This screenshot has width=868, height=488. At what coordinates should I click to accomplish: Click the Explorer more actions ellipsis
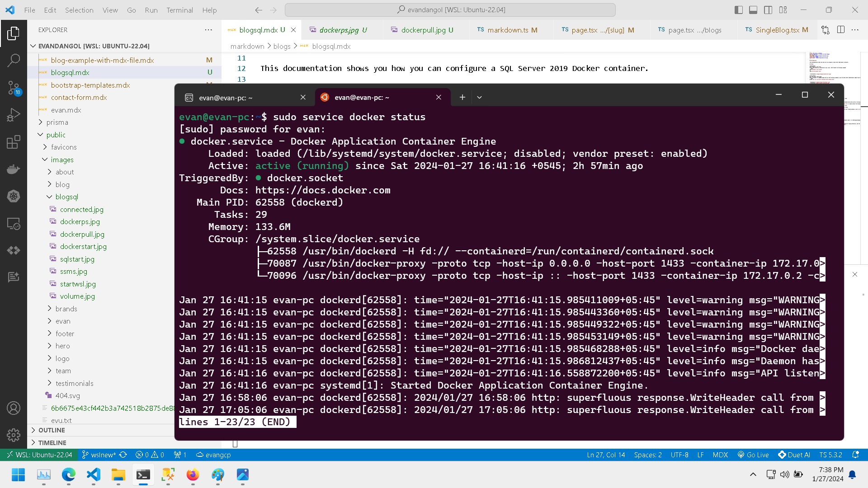208,30
